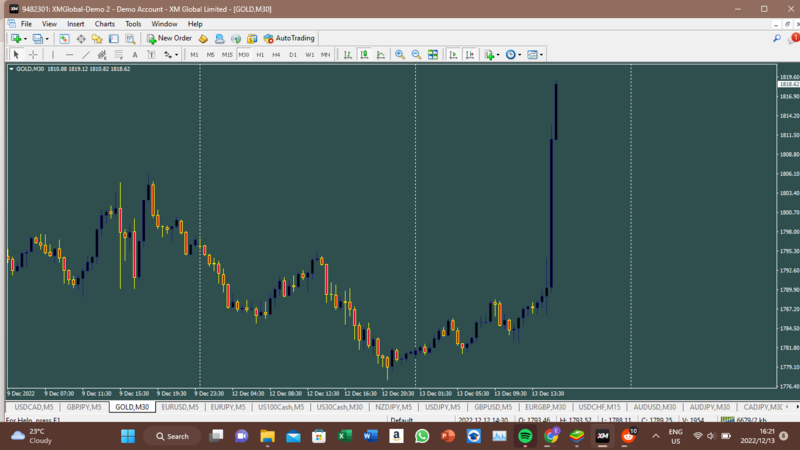
Task: Open the Navigator folder-star icon
Action: tap(97, 38)
